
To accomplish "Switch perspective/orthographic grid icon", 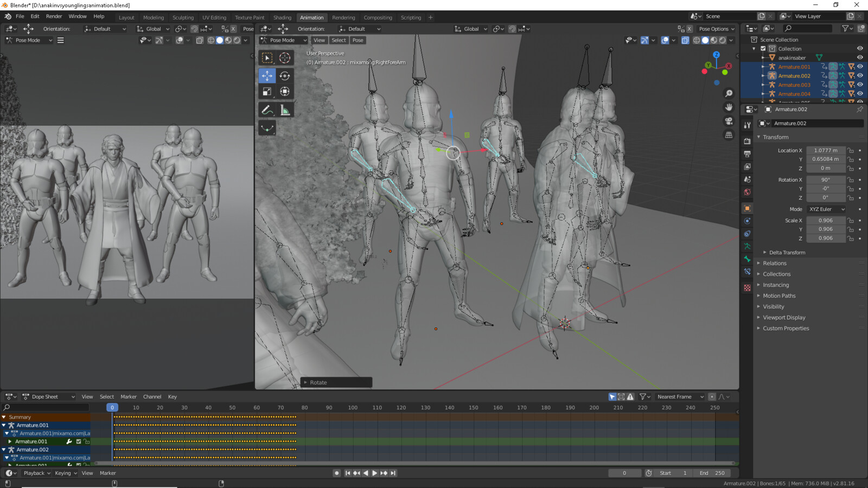I will [729, 134].
